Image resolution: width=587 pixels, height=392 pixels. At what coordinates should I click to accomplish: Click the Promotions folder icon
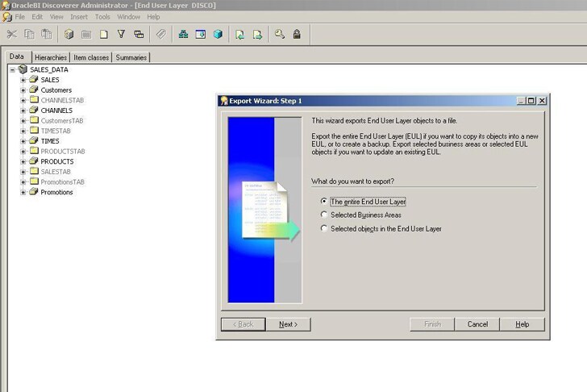(x=34, y=191)
